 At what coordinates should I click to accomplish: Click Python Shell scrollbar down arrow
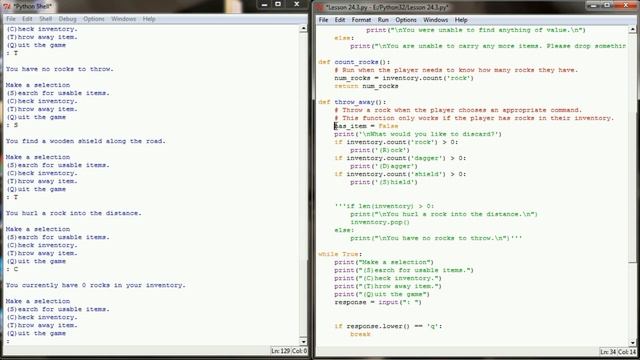[303, 342]
